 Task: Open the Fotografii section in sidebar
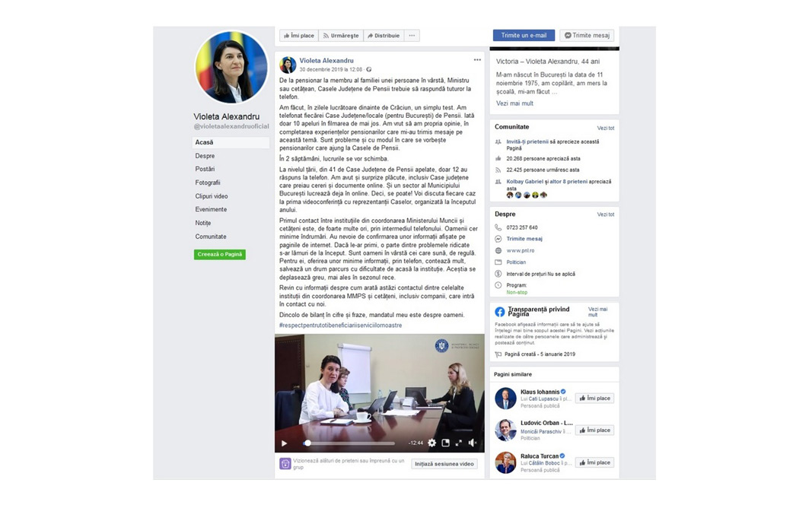[x=208, y=183]
